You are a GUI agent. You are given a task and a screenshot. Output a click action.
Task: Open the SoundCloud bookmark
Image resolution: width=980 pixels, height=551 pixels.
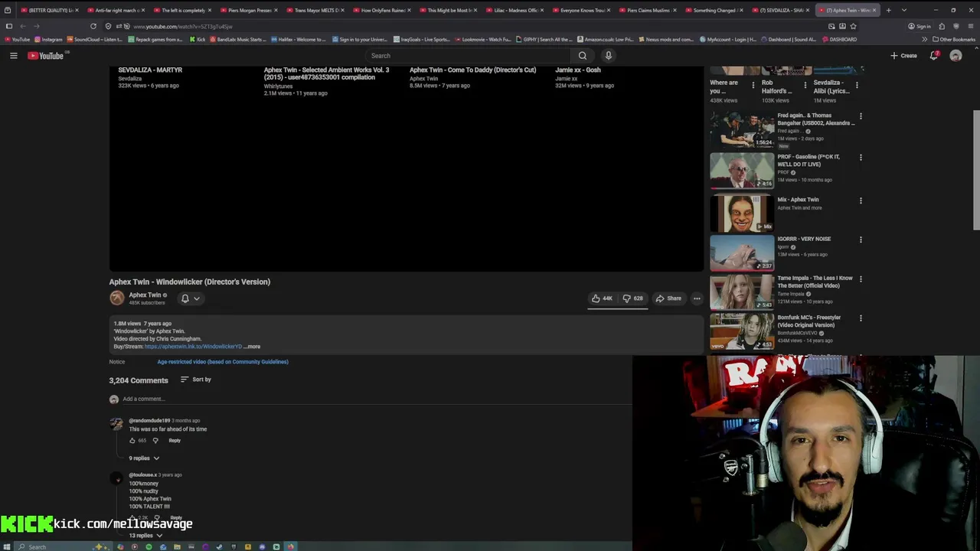pos(94,39)
